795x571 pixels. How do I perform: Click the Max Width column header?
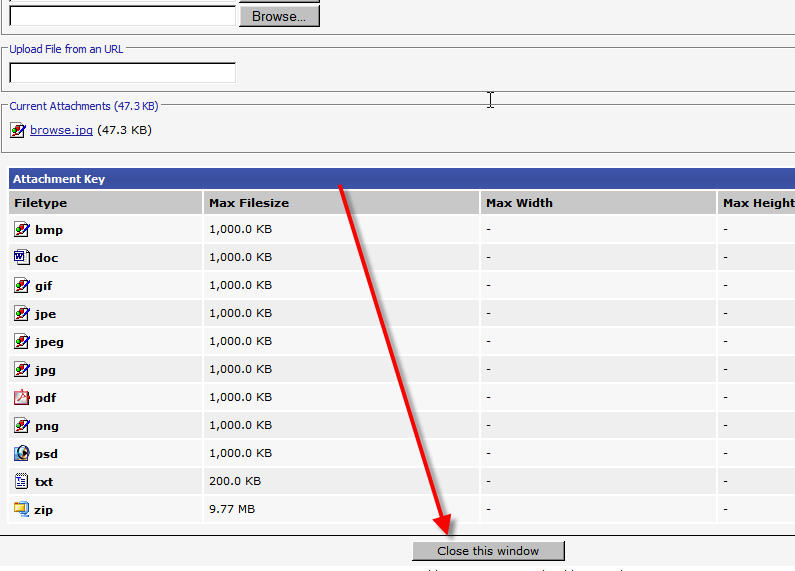(x=519, y=203)
